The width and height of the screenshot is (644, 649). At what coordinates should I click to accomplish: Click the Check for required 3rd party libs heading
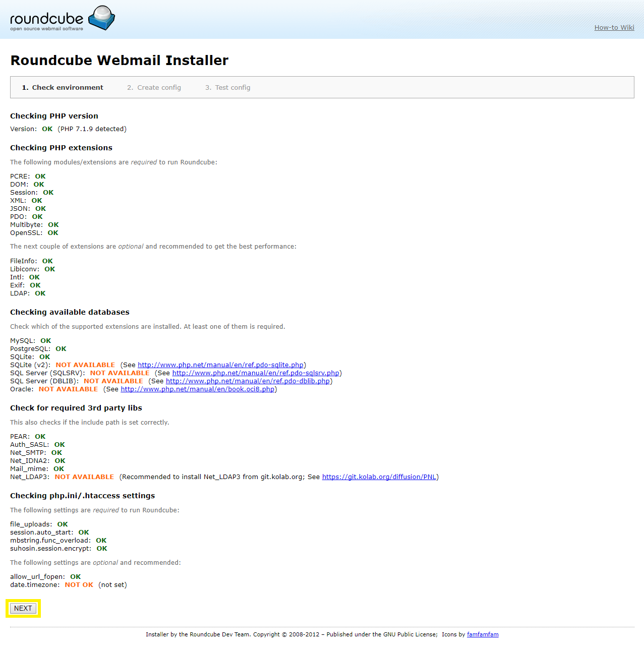(76, 408)
